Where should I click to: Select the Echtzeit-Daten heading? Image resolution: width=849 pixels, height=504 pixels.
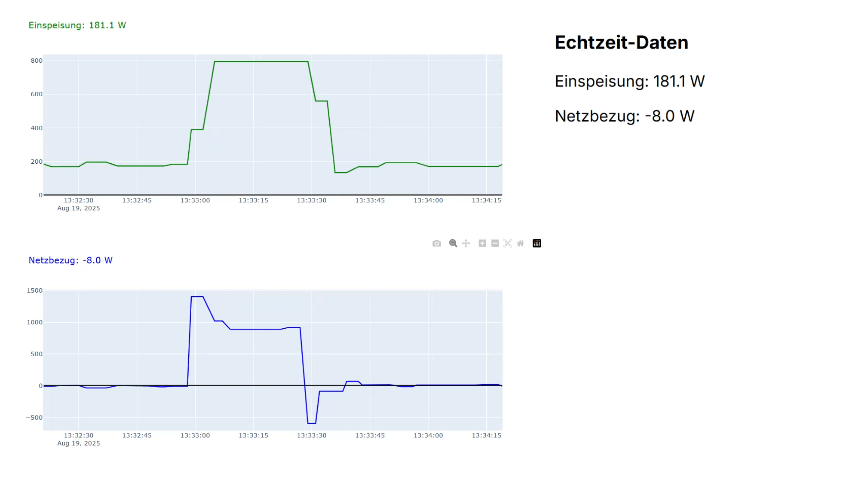click(621, 43)
